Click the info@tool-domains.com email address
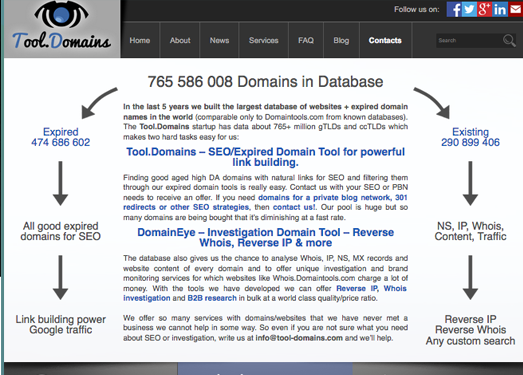This screenshot has width=523, height=375. [x=299, y=338]
